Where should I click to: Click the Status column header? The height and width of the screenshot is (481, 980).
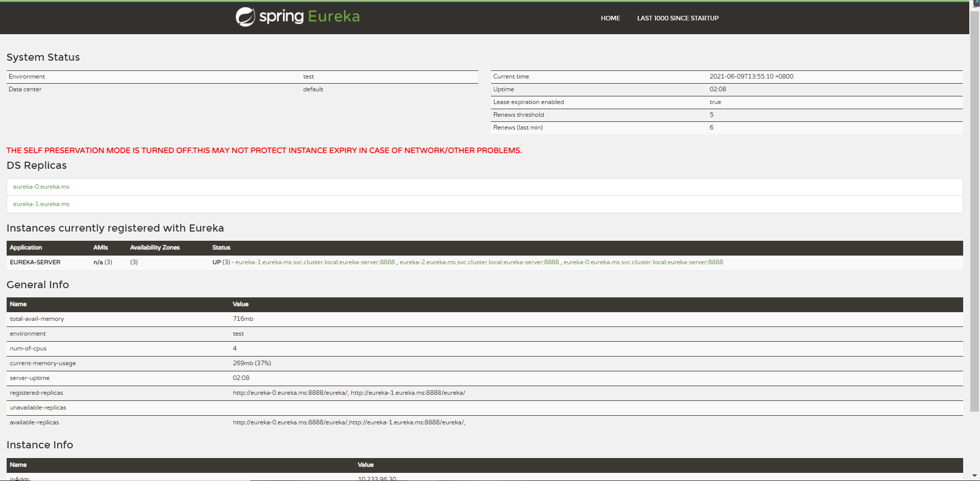[221, 247]
